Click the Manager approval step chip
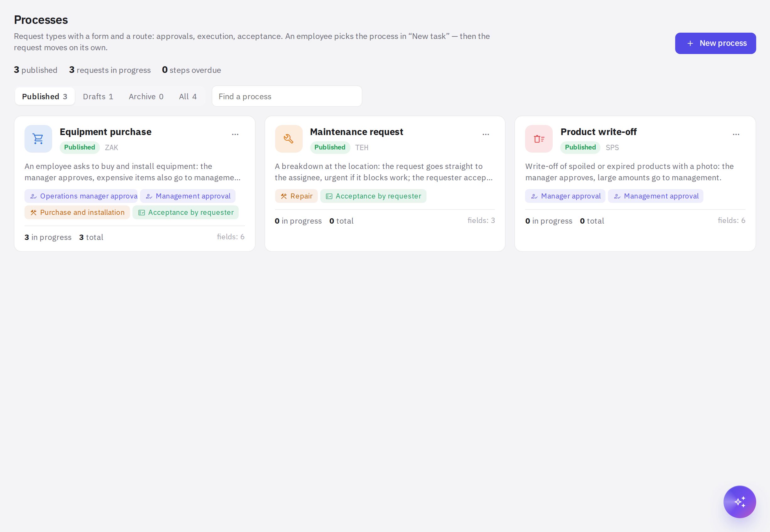 [x=565, y=196]
